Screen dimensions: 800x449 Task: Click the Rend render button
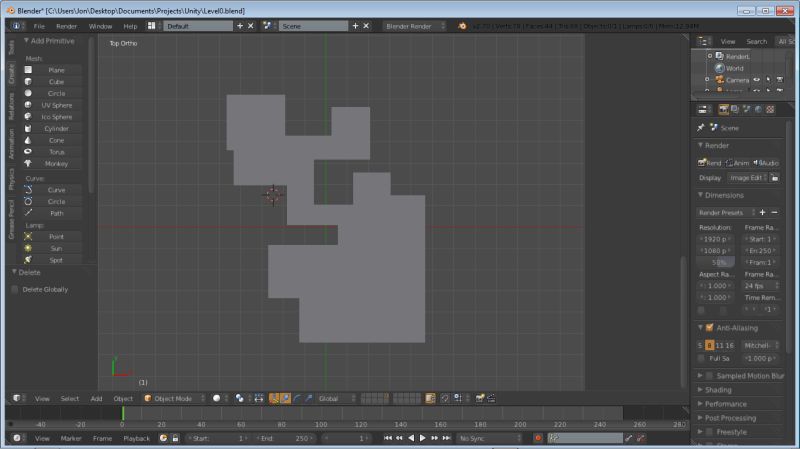pyautogui.click(x=710, y=163)
